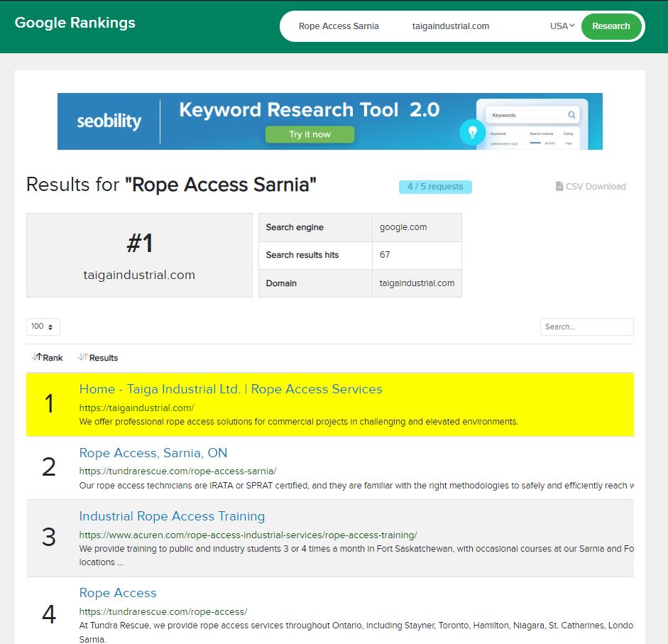This screenshot has height=644, width=668.
Task: Click the snippet about IRATA or SPRAT certified technicians
Action: [356, 486]
